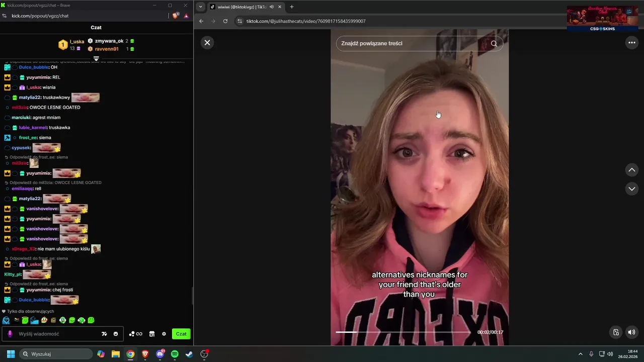This screenshot has width=644, height=362.
Task: Open site settings in Kick chat address bar
Action: coord(5,16)
